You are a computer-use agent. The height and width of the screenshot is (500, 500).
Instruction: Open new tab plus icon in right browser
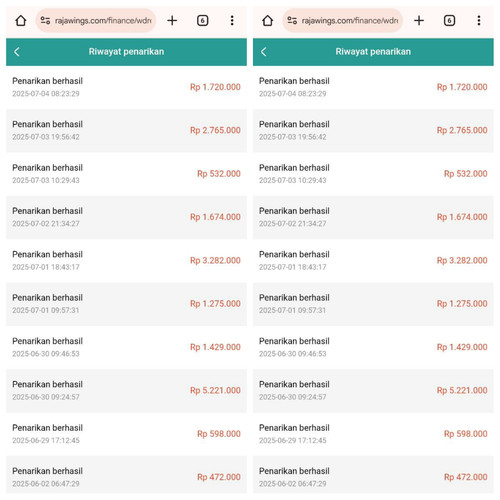click(419, 21)
